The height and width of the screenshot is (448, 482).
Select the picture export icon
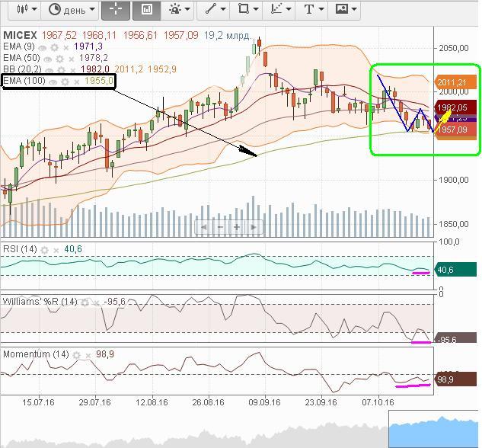point(342,8)
